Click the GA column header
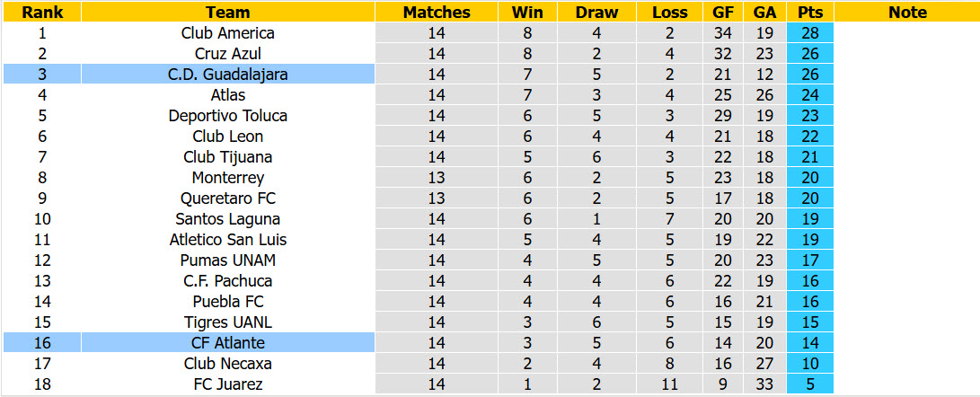This screenshot has height=397, width=980. [764, 12]
